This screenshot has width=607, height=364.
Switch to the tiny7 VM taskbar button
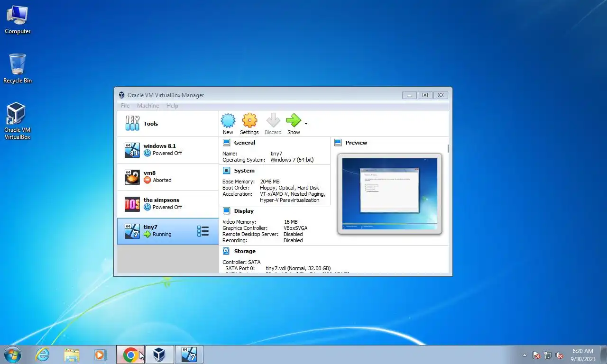189,355
